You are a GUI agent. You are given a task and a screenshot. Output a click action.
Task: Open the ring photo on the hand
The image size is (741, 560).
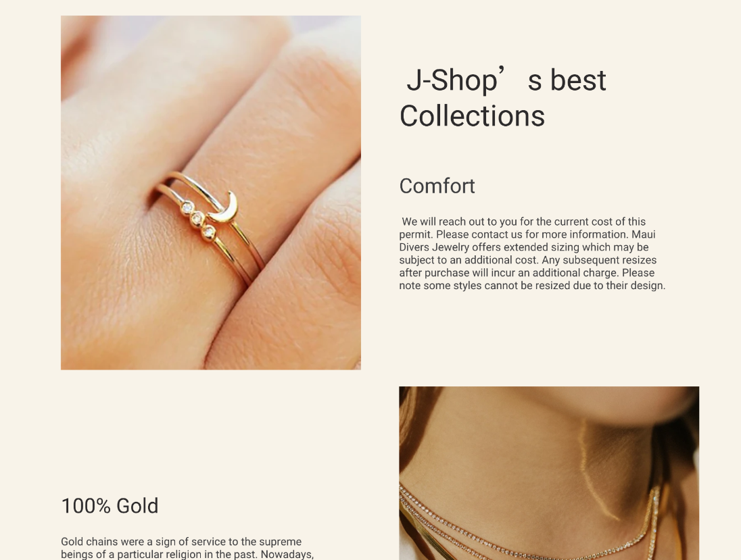pos(211,193)
